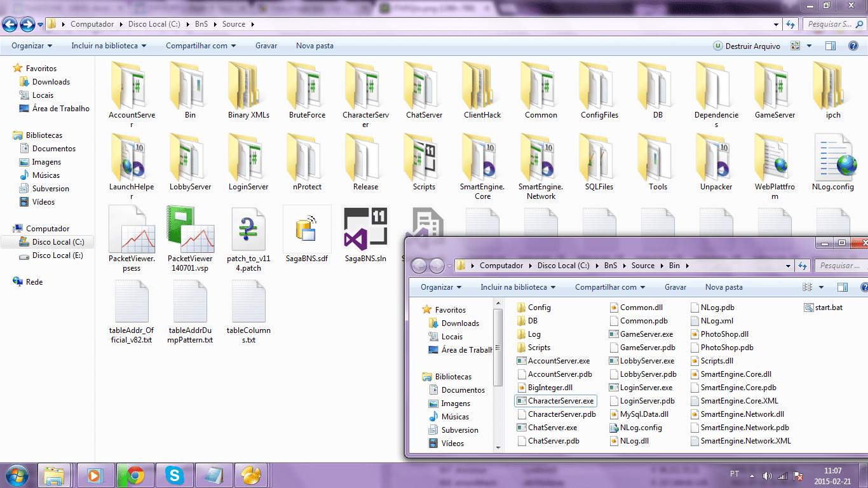
Task: Open Skype from taskbar
Action: tap(173, 475)
